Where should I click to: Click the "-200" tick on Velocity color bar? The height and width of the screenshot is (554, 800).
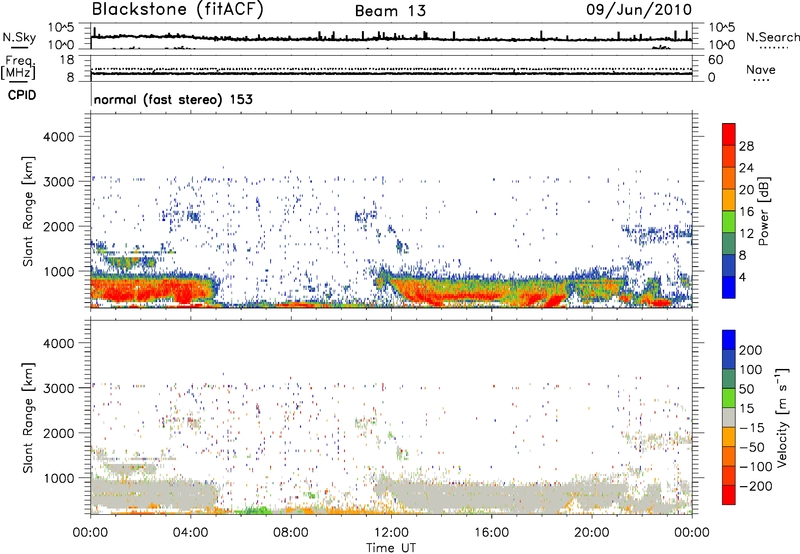point(756,486)
